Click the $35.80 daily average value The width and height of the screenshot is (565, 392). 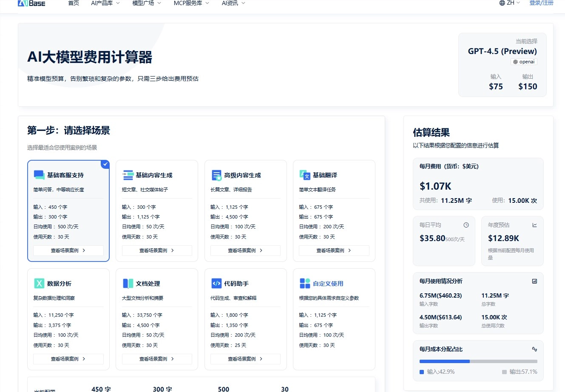[432, 238]
